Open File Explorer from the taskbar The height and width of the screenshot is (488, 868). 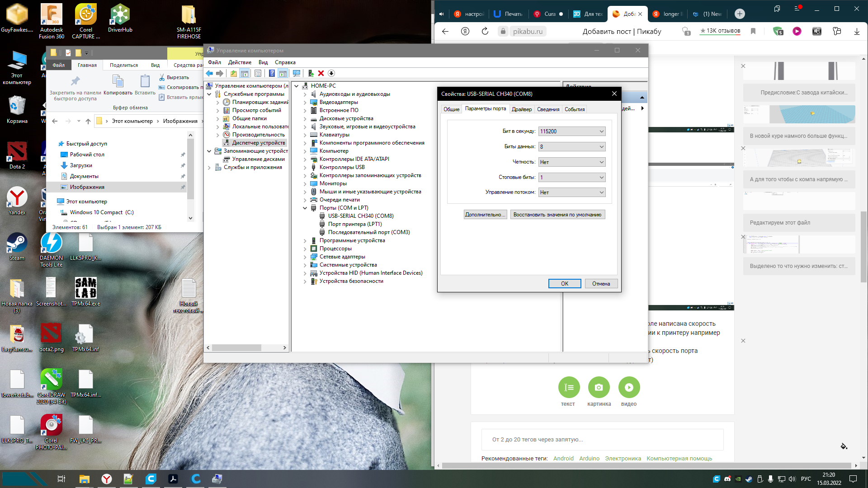click(85, 479)
